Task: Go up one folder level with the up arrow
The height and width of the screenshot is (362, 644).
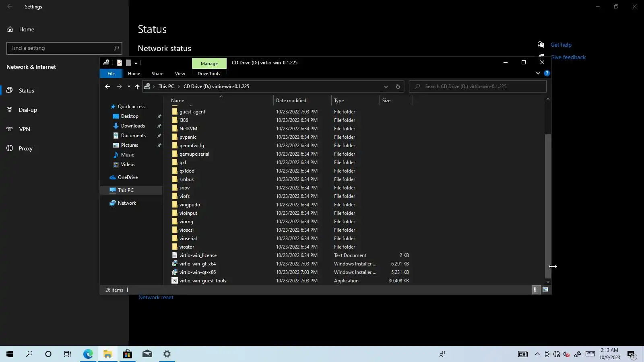Action: tap(137, 86)
